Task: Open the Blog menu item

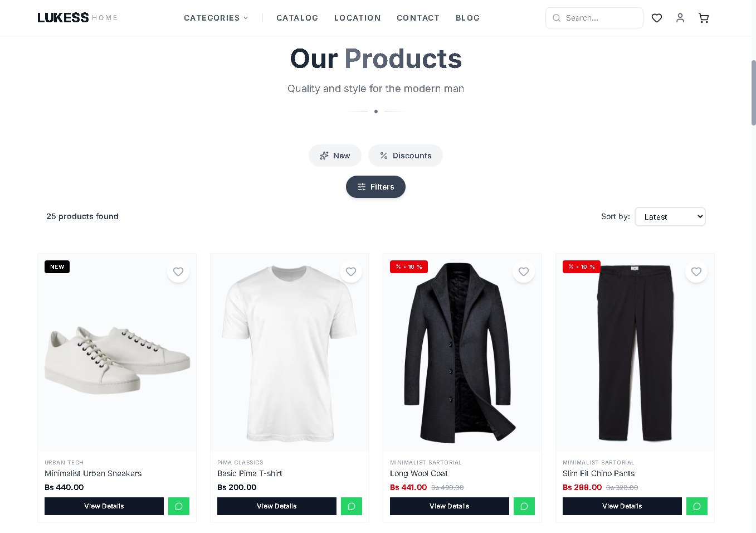Action: tap(467, 18)
